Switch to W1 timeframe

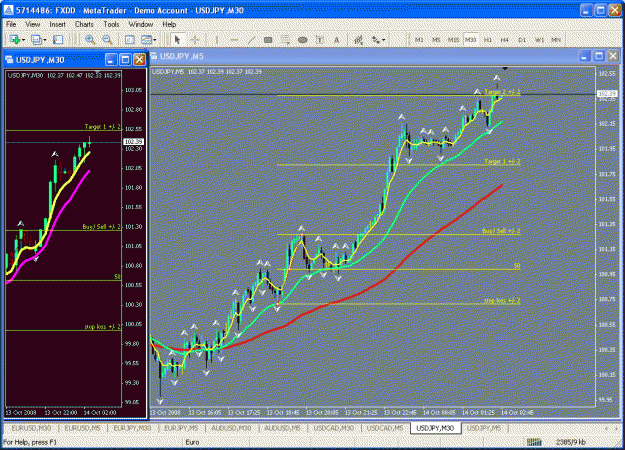coord(539,40)
